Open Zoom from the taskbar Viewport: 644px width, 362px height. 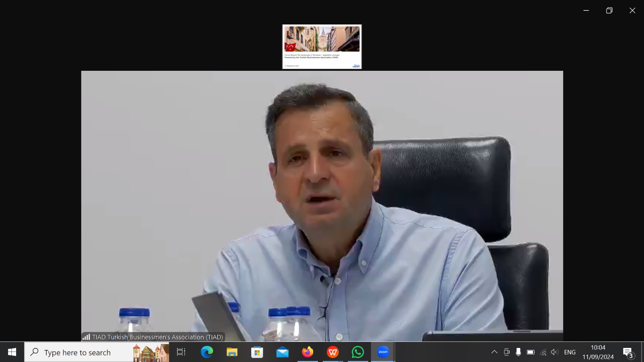click(383, 352)
